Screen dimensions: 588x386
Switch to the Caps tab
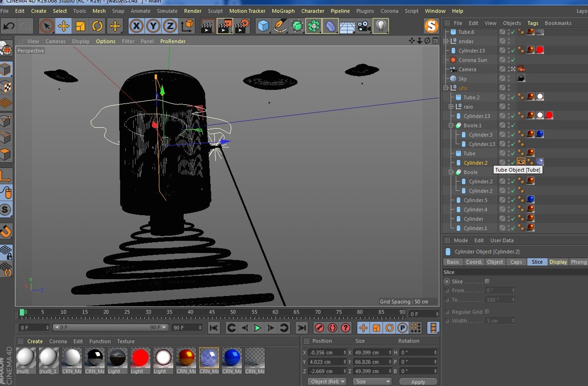coord(516,262)
